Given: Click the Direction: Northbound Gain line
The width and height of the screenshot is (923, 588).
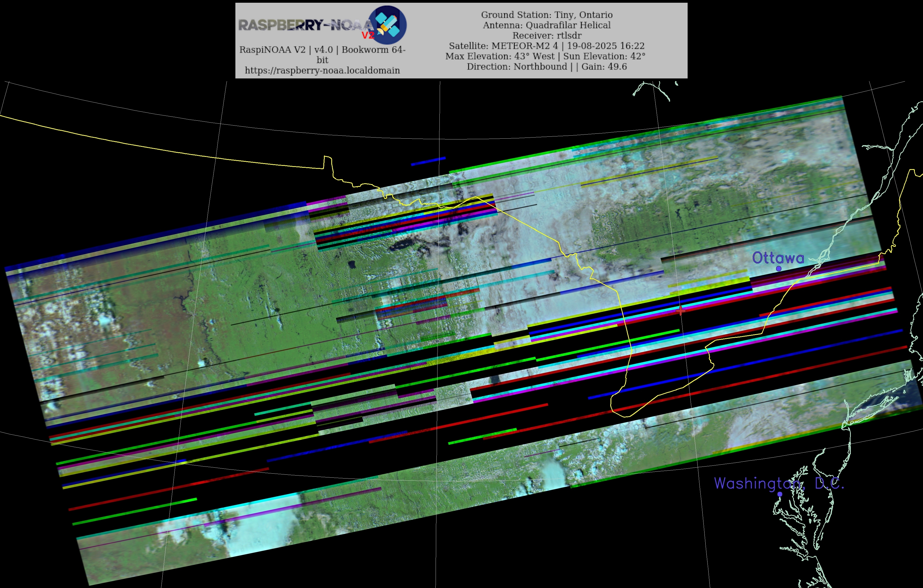Looking at the screenshot, I should pyautogui.click(x=546, y=67).
